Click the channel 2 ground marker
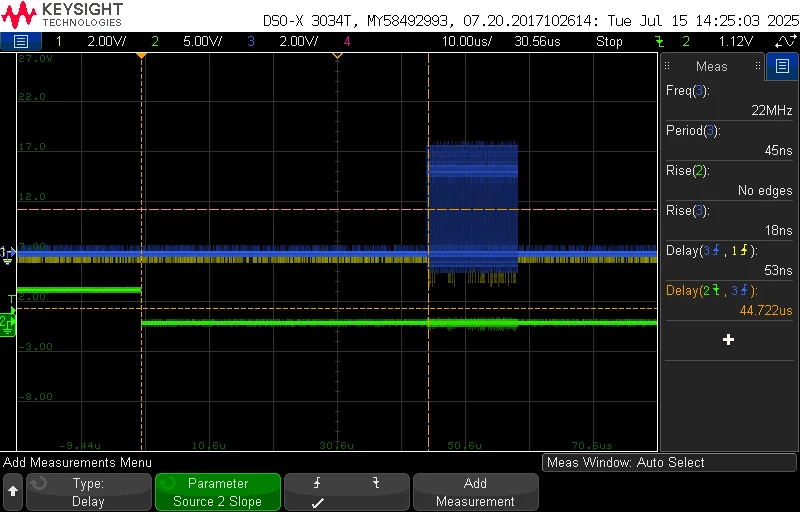This screenshot has height=512, width=800. click(7, 325)
